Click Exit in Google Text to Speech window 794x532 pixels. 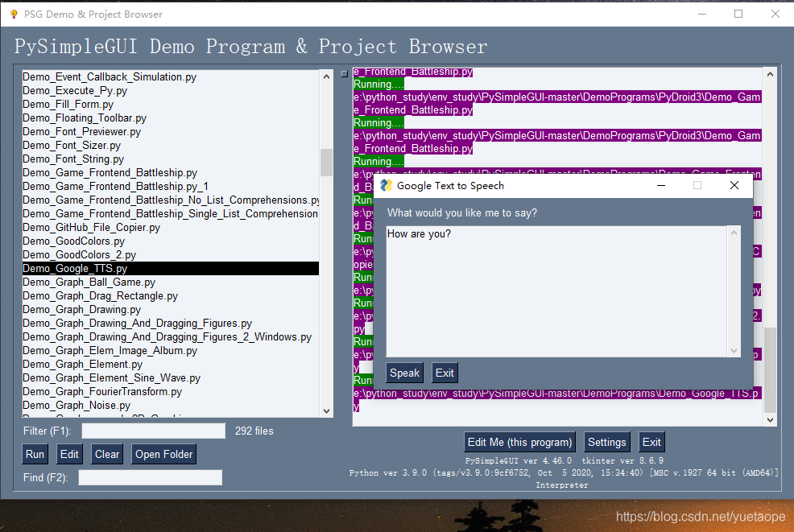(445, 373)
